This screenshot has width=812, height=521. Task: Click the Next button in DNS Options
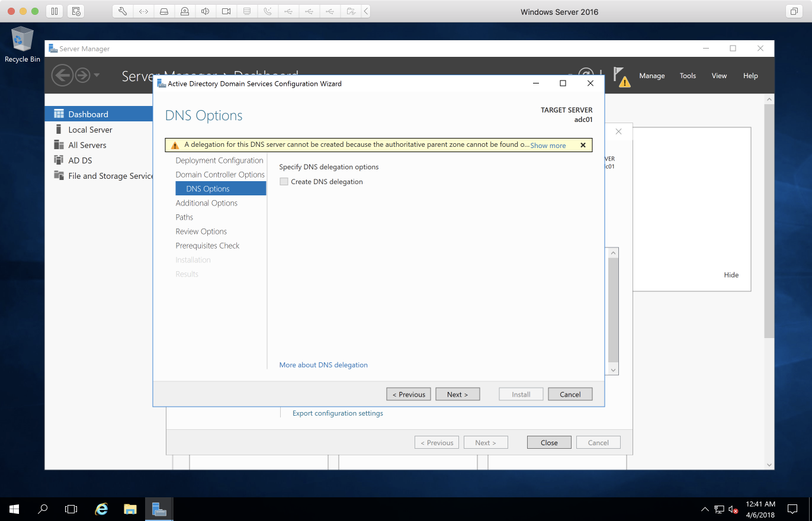[457, 394]
